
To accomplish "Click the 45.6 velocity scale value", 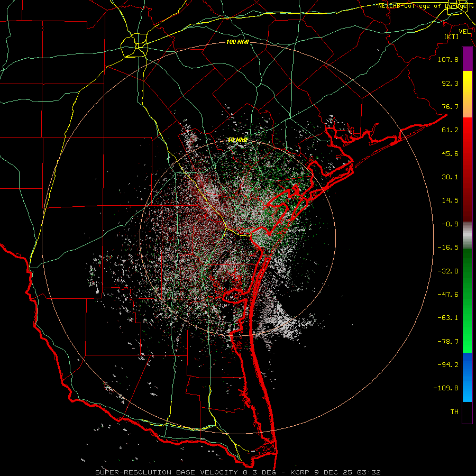I will pyautogui.click(x=450, y=153).
